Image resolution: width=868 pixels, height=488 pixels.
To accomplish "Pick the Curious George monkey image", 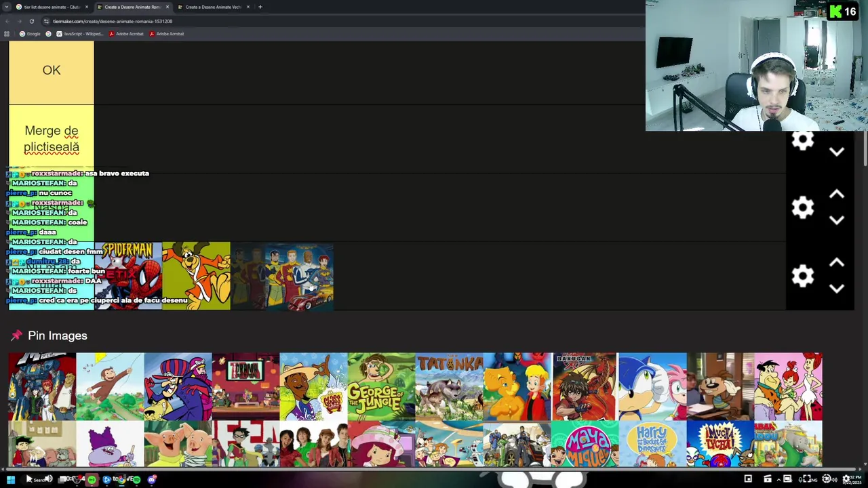I will (110, 386).
